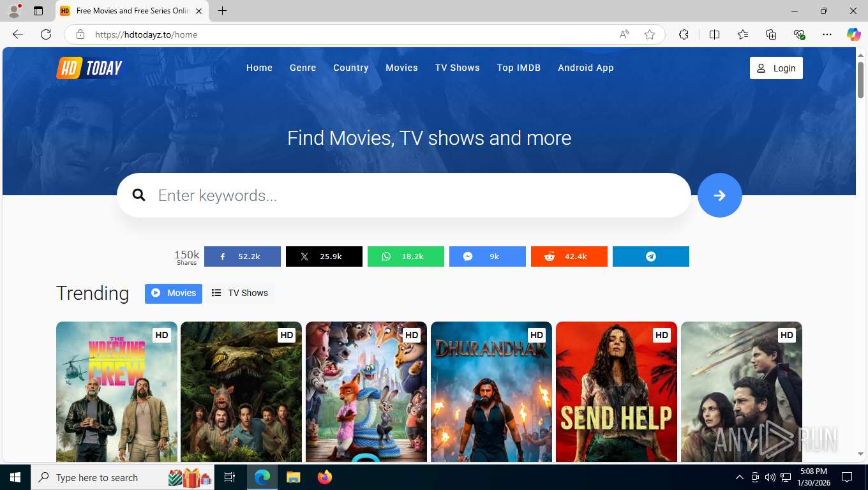Share on Facebook 52.2k button
Image resolution: width=868 pixels, height=490 pixels.
[x=243, y=256]
